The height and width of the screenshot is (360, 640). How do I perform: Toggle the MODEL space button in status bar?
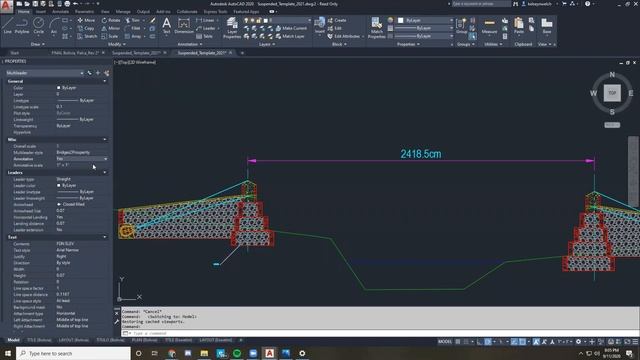(x=445, y=342)
